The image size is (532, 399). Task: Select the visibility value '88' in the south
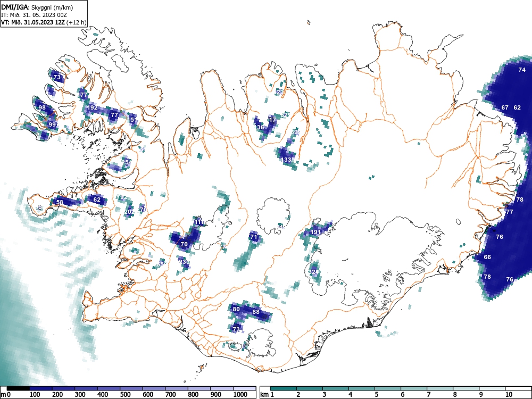click(256, 312)
